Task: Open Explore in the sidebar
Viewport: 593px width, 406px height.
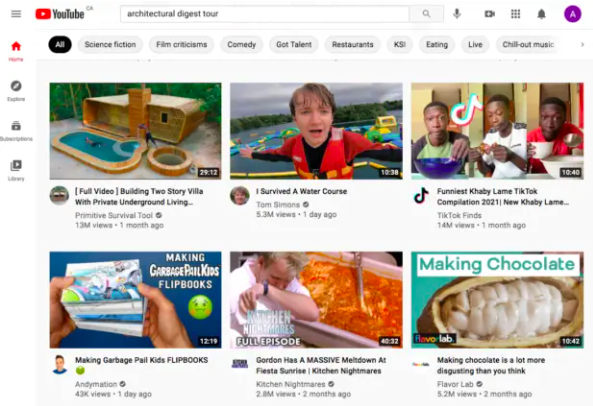Action: coord(16,91)
